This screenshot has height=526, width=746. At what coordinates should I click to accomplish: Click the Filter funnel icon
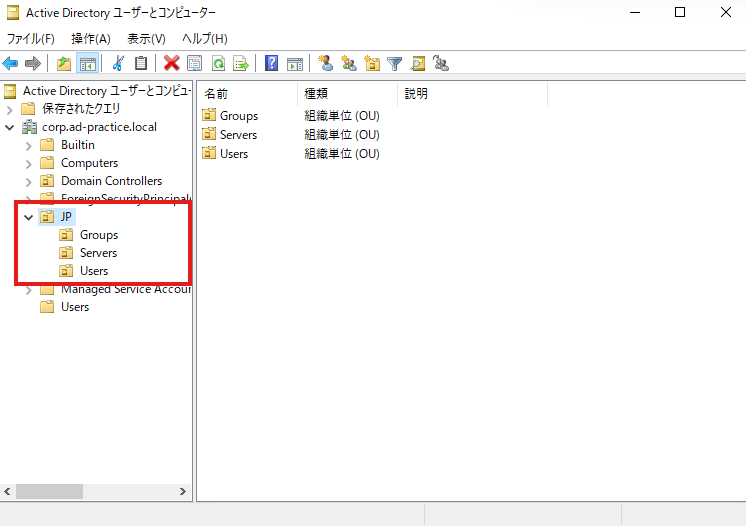[x=394, y=63]
